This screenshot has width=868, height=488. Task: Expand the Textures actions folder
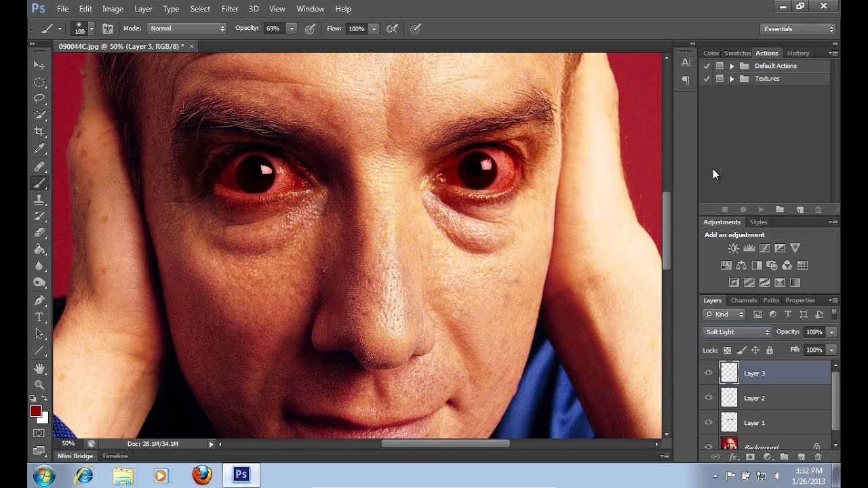click(x=732, y=79)
